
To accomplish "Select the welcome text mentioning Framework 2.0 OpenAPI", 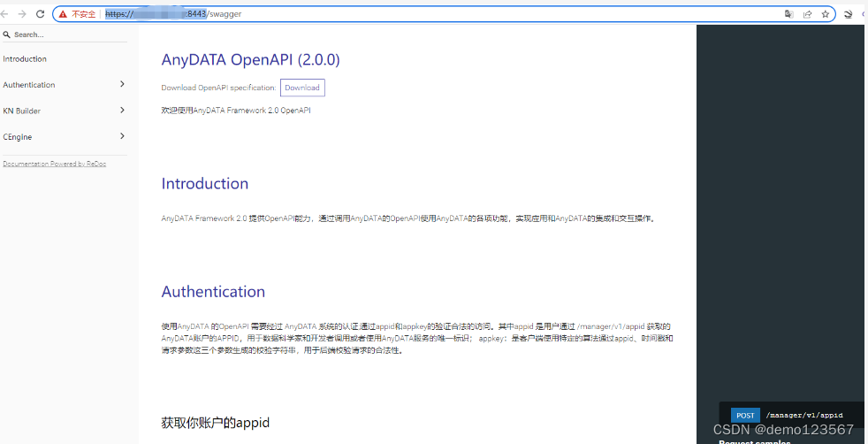I will point(236,111).
